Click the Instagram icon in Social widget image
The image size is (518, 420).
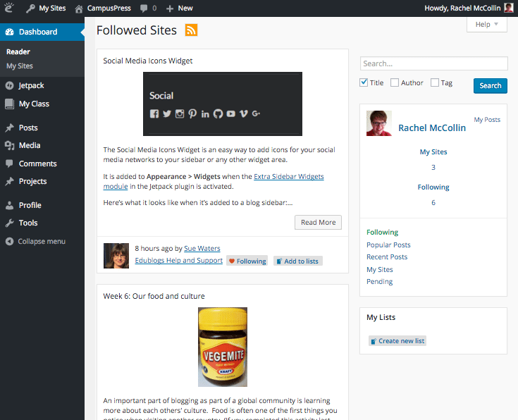[x=180, y=114]
